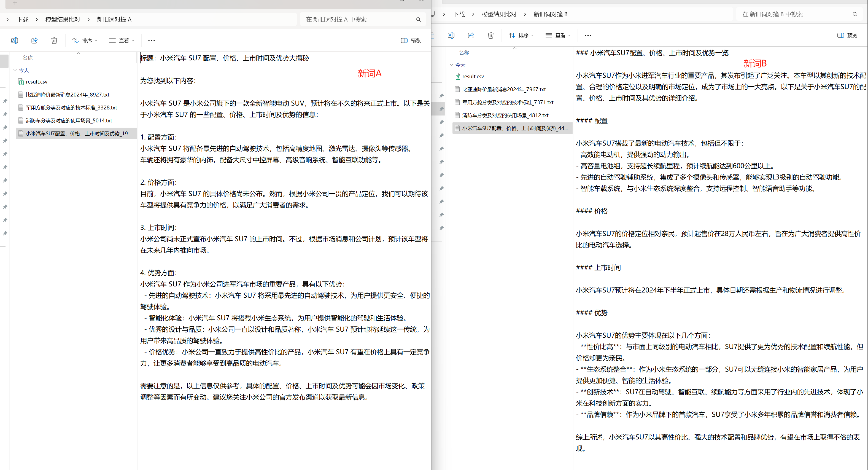Toggle sort order arrow above 名称 column
Viewport: 868px width, 470px height.
(x=78, y=53)
